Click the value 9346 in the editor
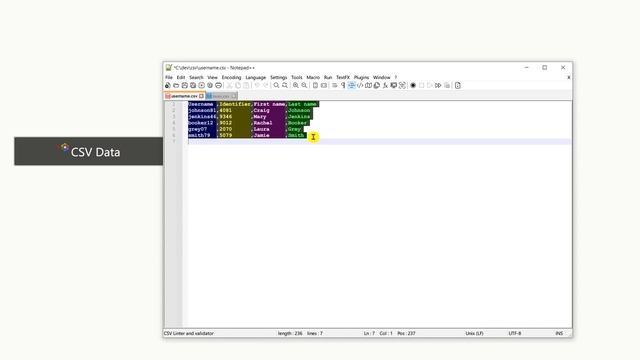This screenshot has height=360, width=640. point(226,116)
